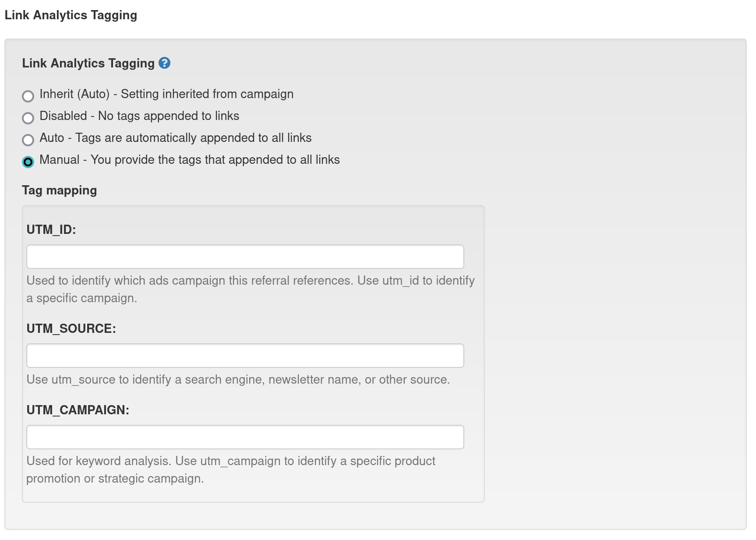This screenshot has width=756, height=540.
Task: Click the utm_campaign keyword analysis description
Action: coord(230,469)
